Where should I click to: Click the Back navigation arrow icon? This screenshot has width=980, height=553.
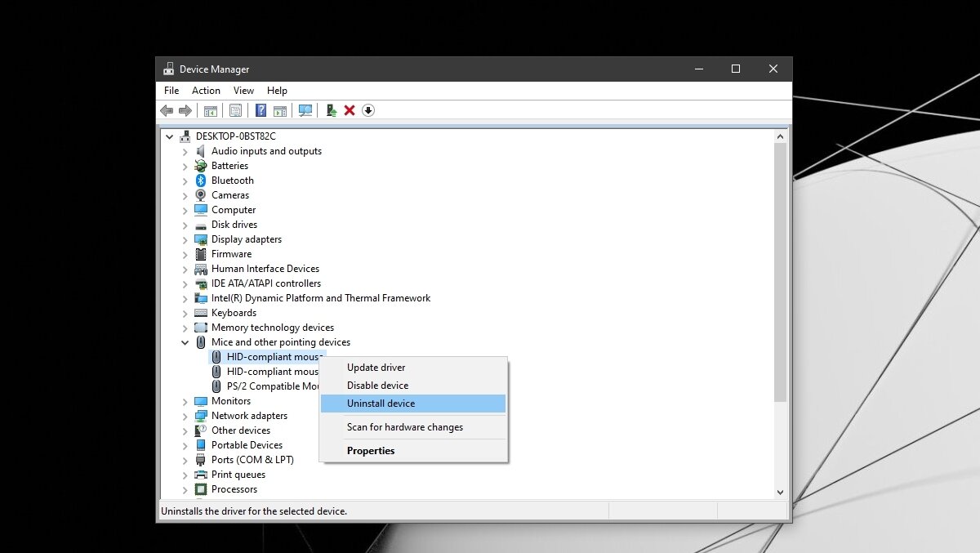point(167,110)
